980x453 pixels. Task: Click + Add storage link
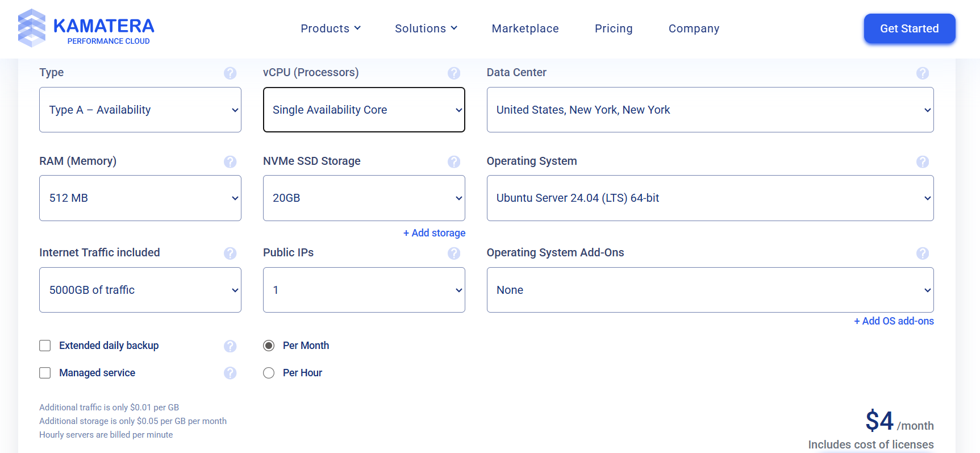tap(435, 233)
